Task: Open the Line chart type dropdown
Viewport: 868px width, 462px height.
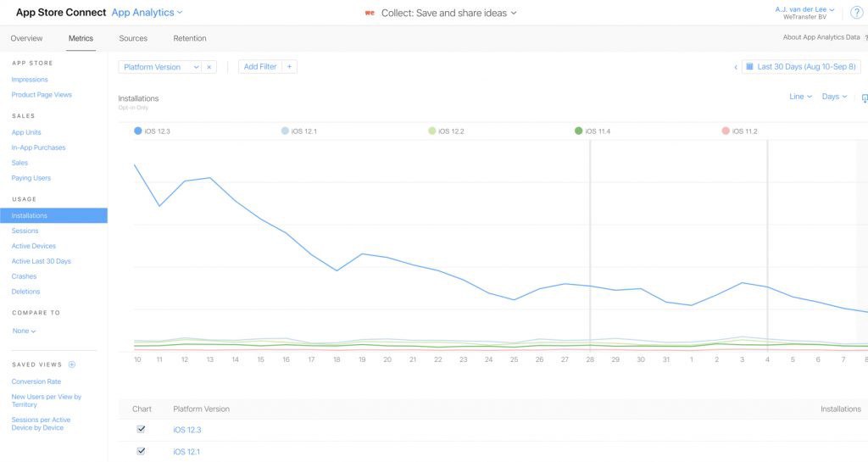Action: click(x=800, y=97)
